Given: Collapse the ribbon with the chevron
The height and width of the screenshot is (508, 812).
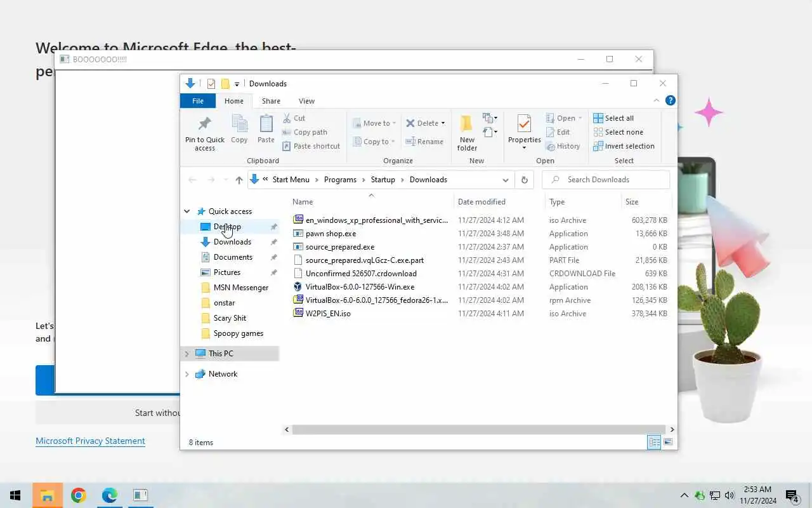Looking at the screenshot, I should (657, 100).
